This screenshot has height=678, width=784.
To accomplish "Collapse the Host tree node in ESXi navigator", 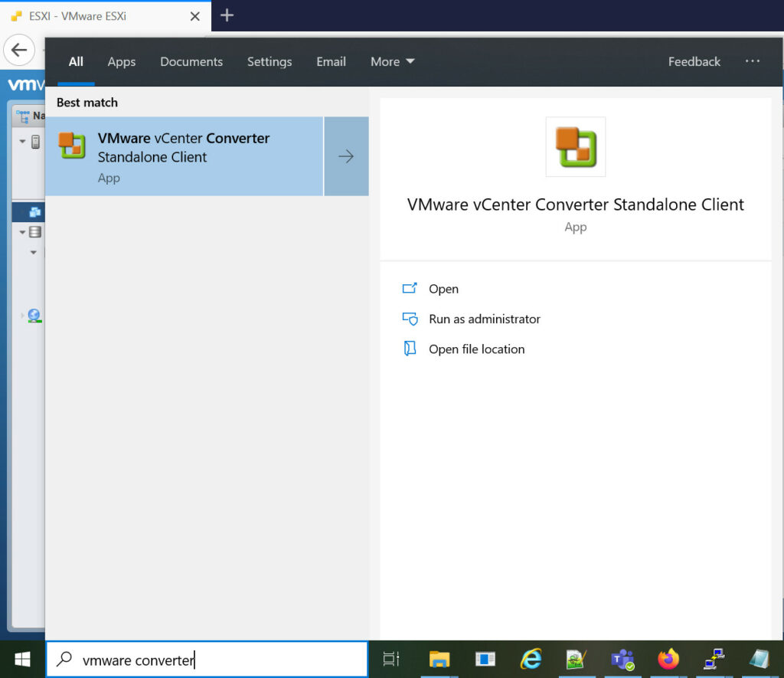I will point(22,142).
